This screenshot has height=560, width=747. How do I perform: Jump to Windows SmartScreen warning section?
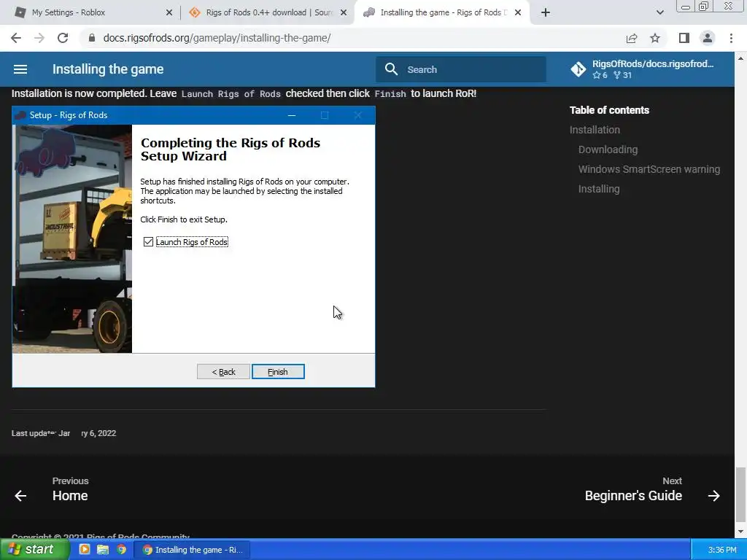649,169
